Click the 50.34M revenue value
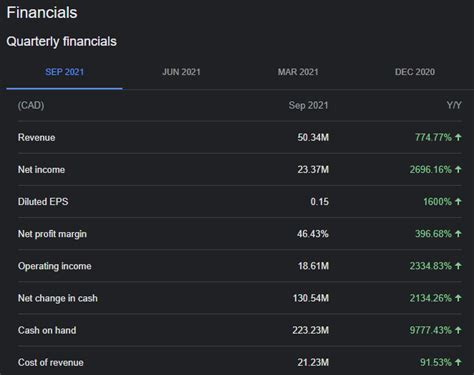The image size is (474, 375). [313, 137]
